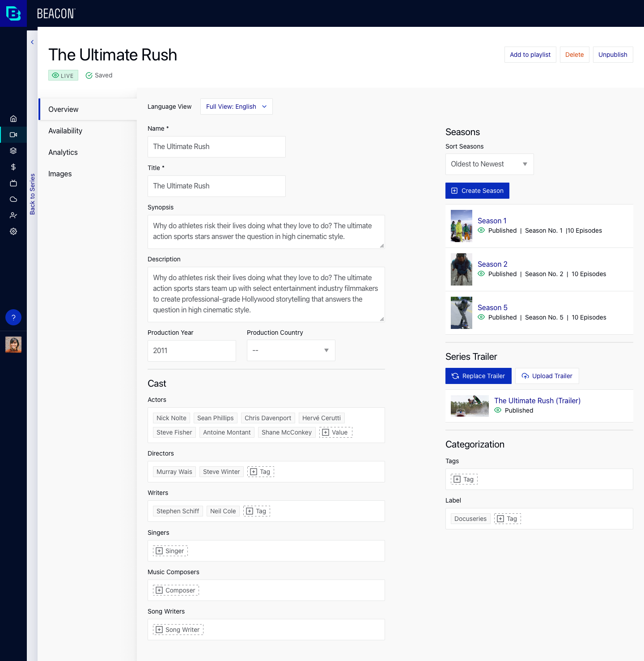Switch to the Analytics tab

63,152
